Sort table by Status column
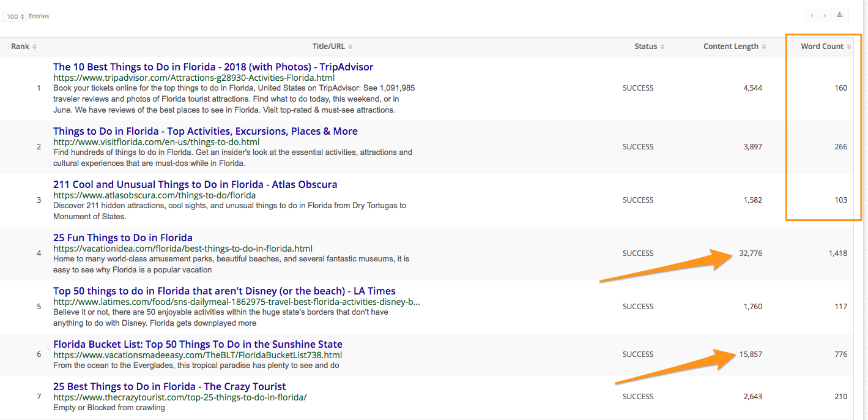 662,47
